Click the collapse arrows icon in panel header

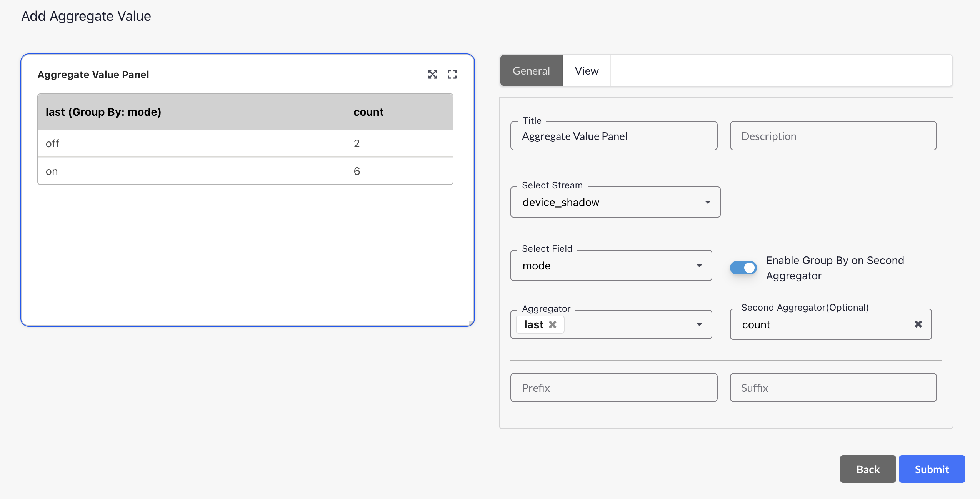click(432, 74)
